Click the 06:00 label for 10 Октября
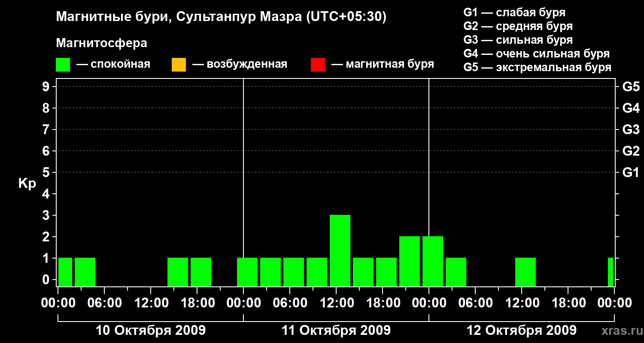 tap(104, 303)
